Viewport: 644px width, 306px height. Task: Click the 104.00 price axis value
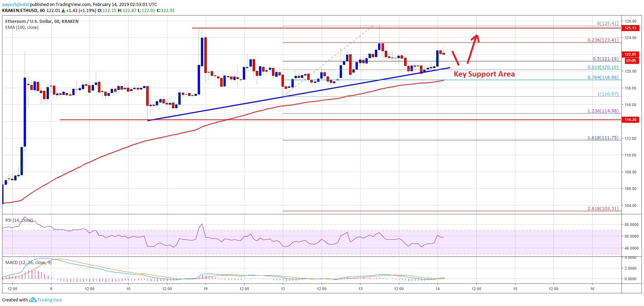pyautogui.click(x=630, y=206)
